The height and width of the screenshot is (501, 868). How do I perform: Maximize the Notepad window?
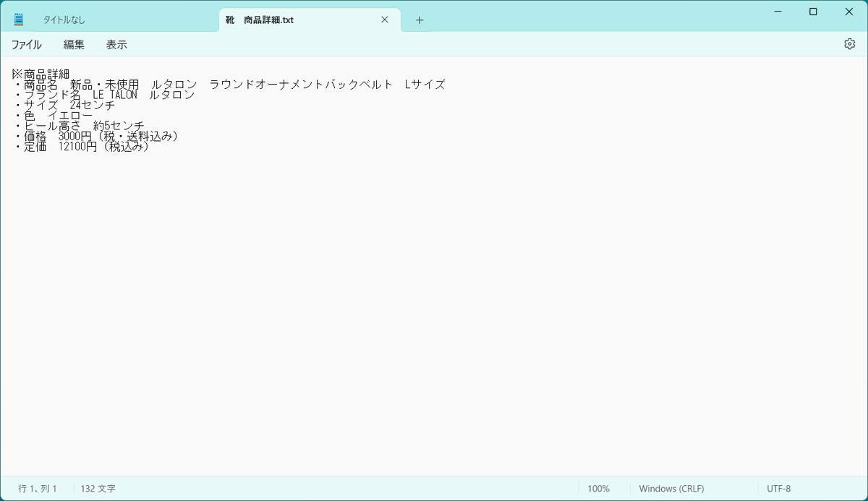pyautogui.click(x=813, y=12)
